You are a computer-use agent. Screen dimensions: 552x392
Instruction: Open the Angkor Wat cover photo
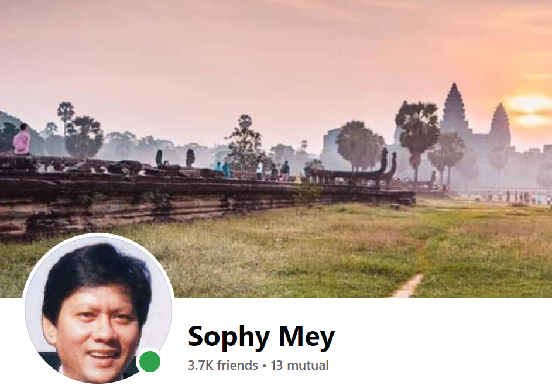click(x=276, y=149)
